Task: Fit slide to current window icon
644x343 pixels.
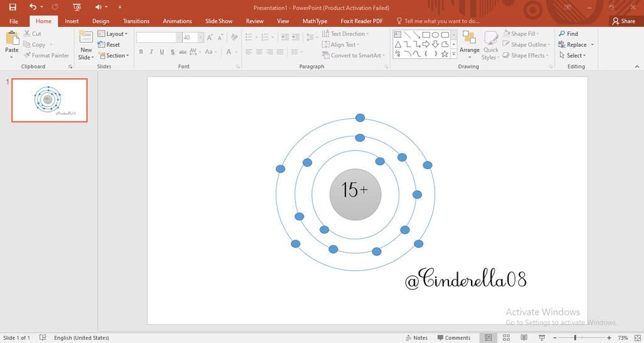Action: 638,338
